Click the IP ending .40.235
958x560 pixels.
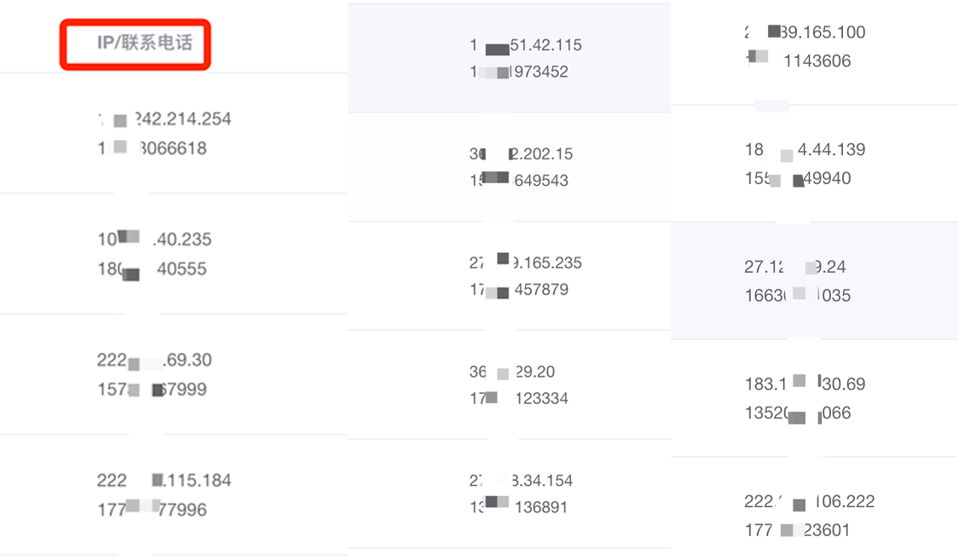pyautogui.click(x=154, y=239)
